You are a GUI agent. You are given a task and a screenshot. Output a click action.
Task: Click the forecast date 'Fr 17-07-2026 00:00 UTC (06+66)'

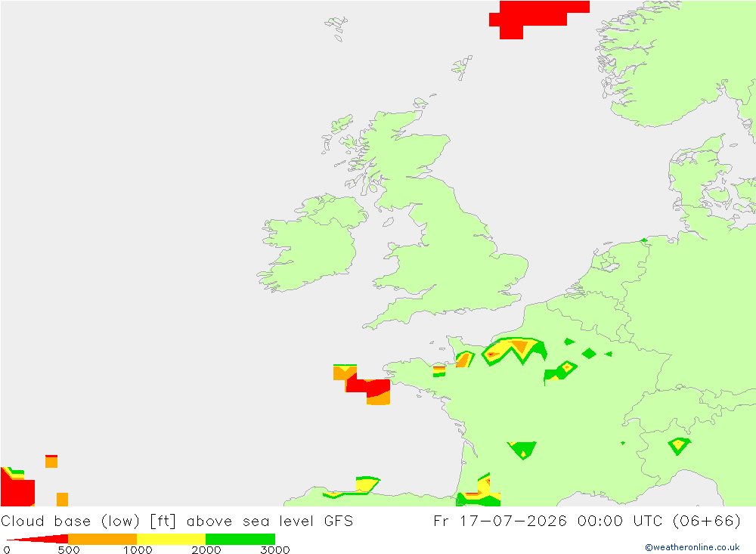[x=587, y=522]
